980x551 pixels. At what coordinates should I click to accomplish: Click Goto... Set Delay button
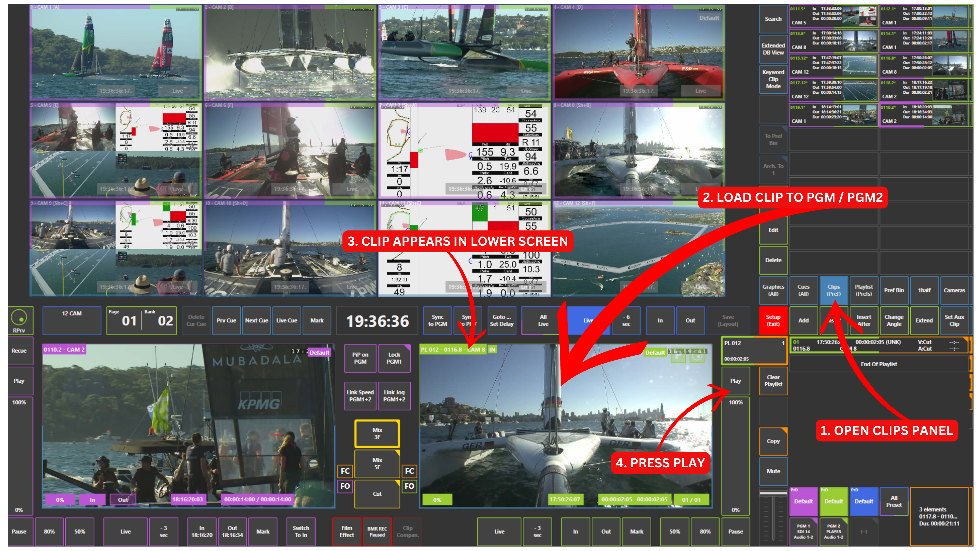(502, 321)
